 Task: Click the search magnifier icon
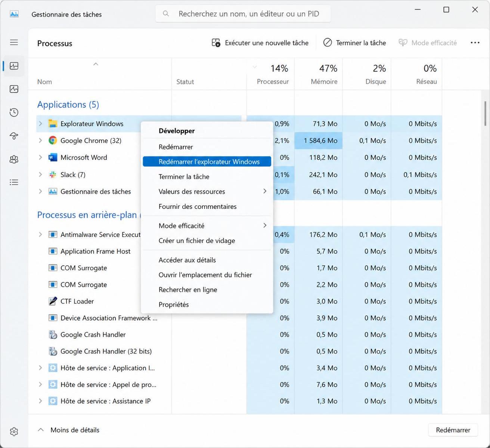point(166,14)
